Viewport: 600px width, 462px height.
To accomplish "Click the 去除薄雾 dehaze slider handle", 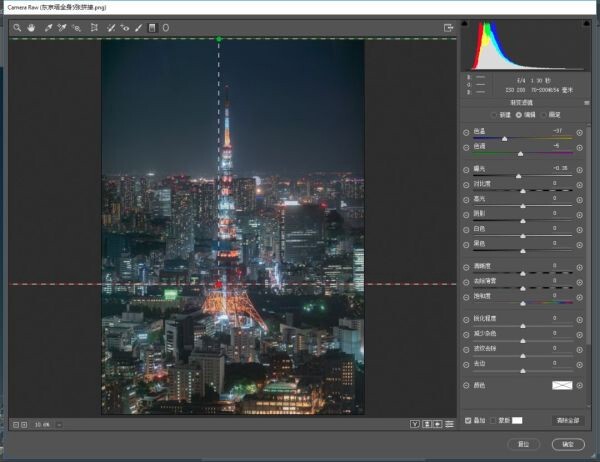I will (x=523, y=289).
